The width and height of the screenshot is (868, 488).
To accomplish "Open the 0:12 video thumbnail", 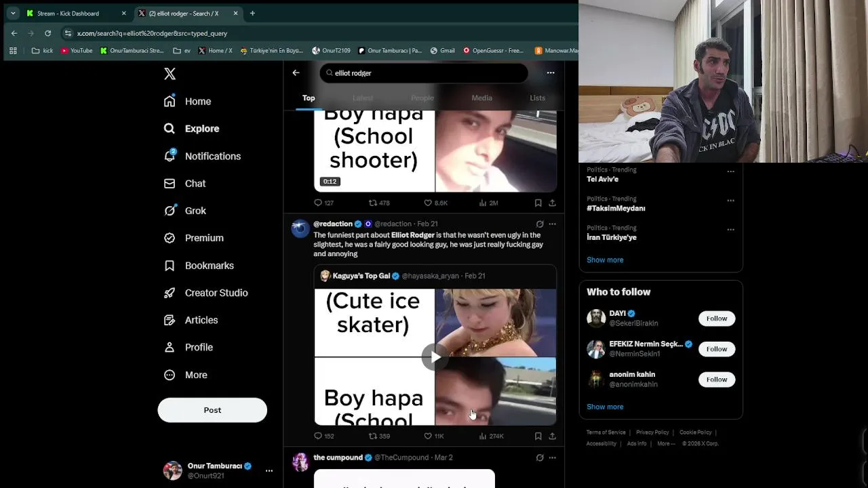I will pyautogui.click(x=435, y=152).
